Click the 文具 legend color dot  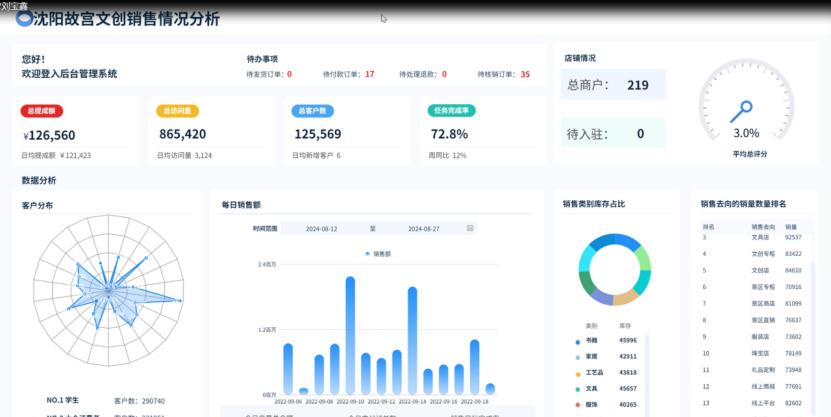pos(580,388)
